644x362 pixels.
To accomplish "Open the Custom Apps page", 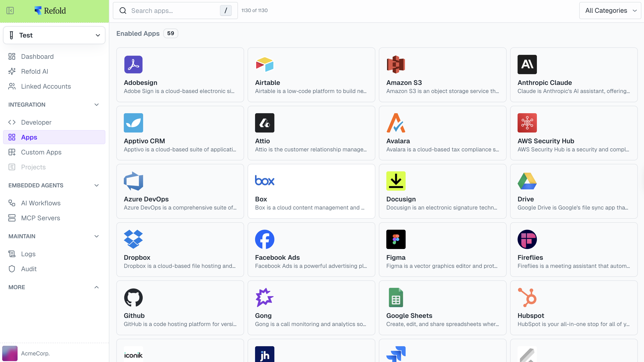I will coord(41,152).
